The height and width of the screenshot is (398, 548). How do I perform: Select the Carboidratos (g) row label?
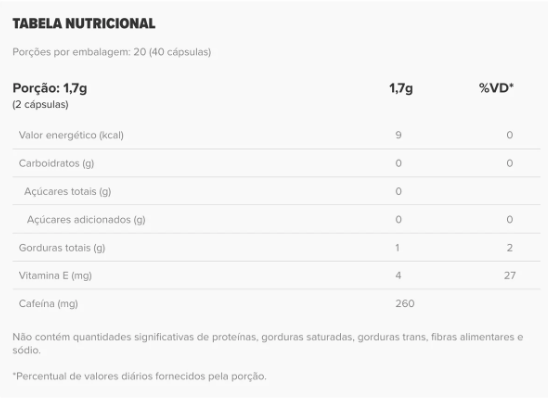[x=56, y=163]
